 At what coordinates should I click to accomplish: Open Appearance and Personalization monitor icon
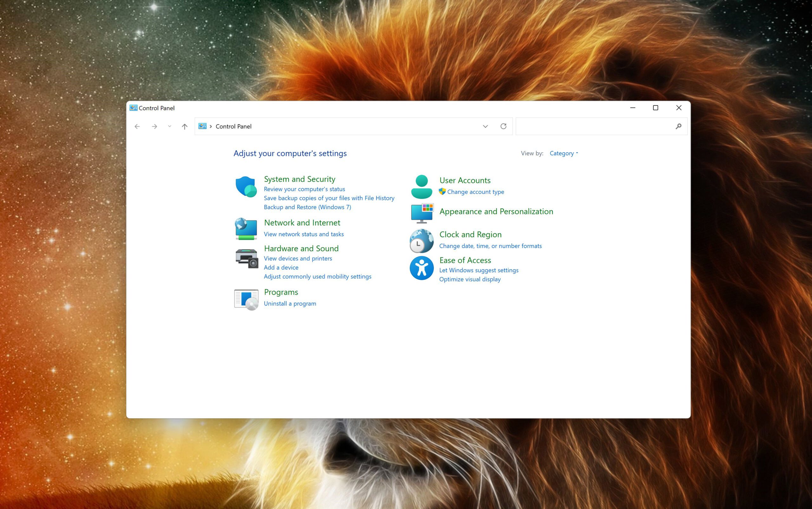click(422, 213)
